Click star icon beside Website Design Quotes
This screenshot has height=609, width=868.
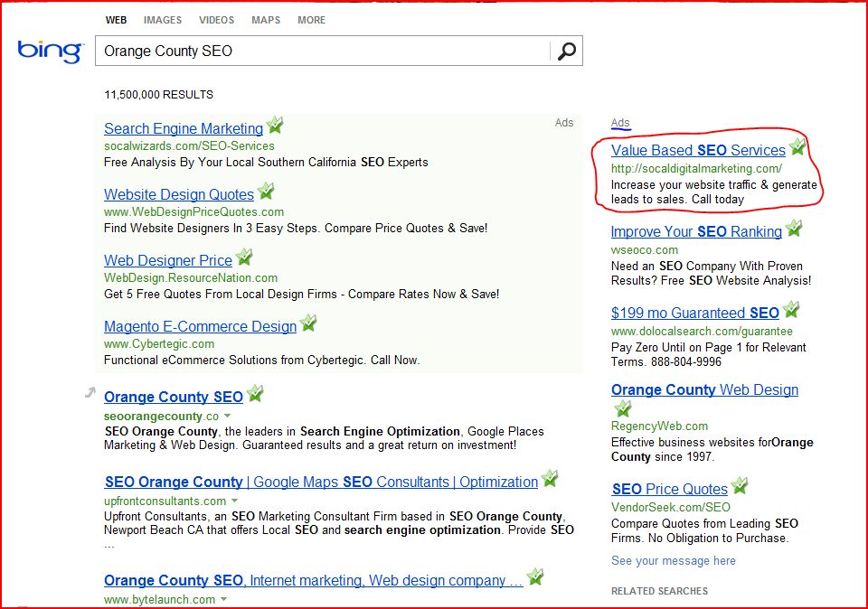[x=266, y=192]
